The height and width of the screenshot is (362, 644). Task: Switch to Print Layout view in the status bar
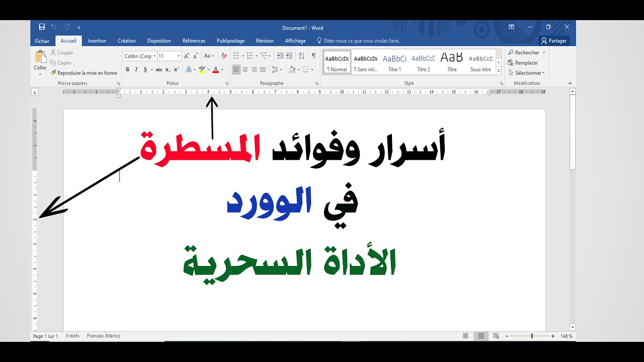coord(481,336)
